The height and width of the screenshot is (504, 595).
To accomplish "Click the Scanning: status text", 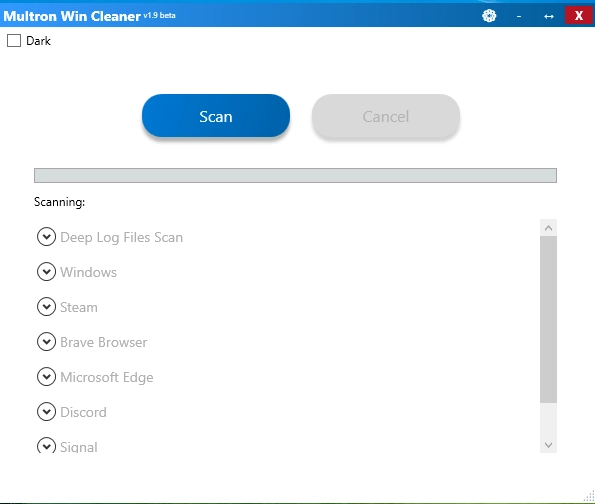I will (60, 202).
